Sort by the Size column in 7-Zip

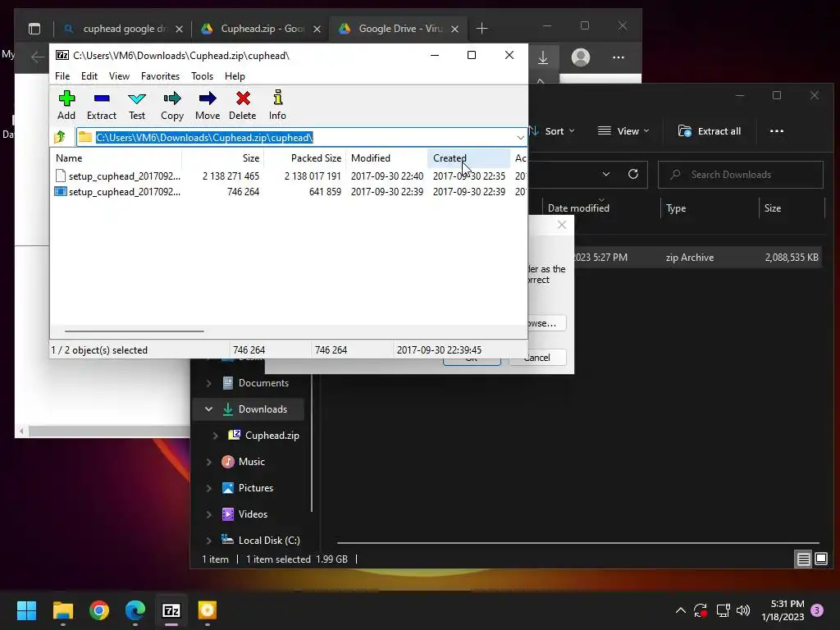point(223,158)
